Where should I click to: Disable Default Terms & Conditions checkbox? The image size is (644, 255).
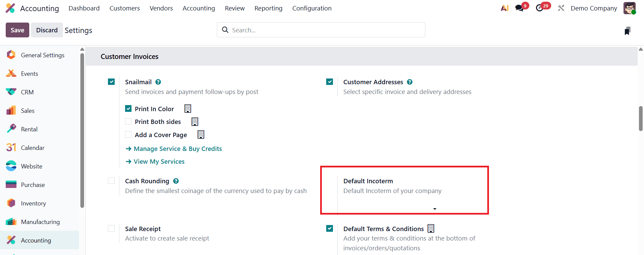coord(330,229)
